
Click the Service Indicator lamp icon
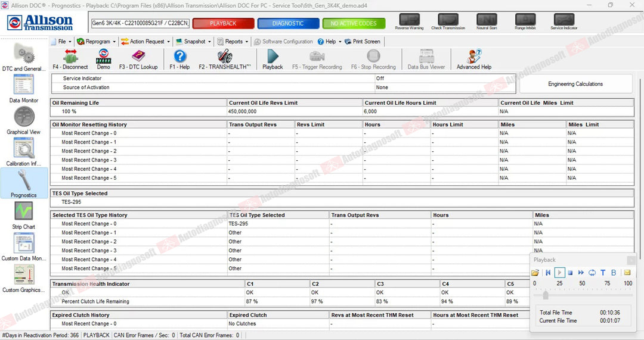(564, 22)
